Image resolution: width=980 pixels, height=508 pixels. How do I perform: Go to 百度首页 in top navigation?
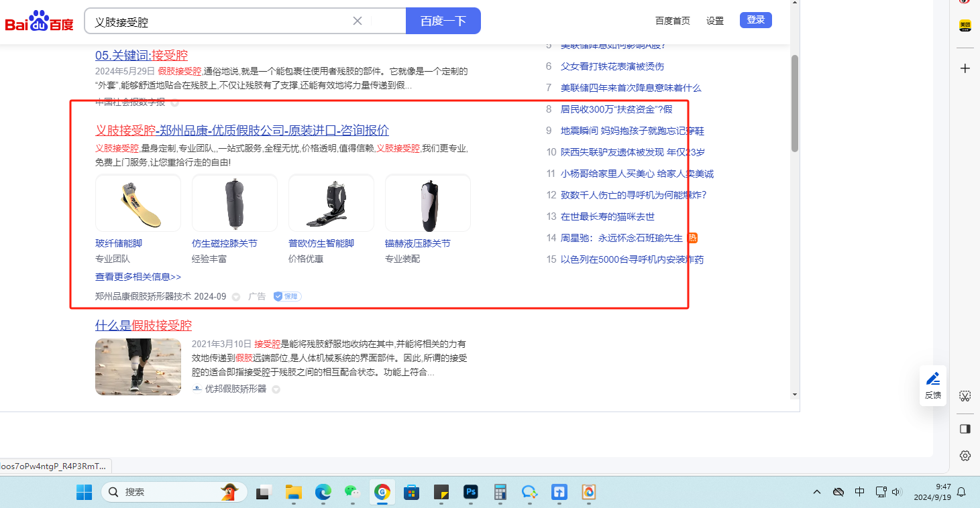pos(672,21)
